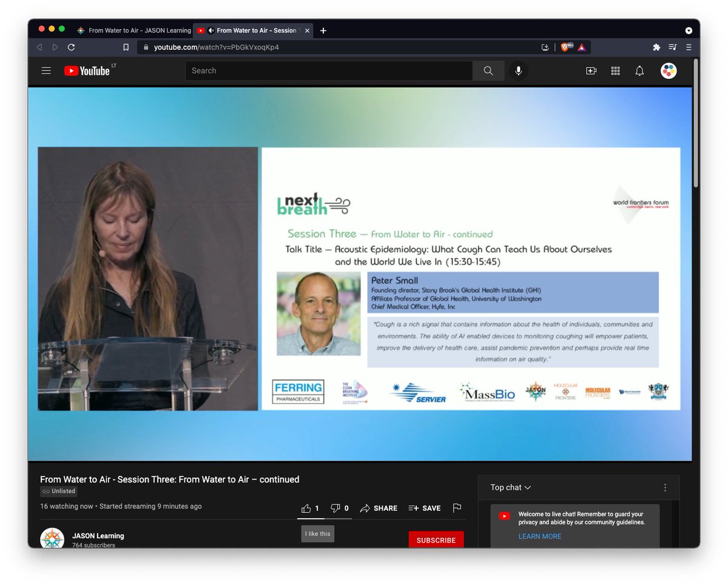728x585 pixels.
Task: Bookmark this page
Action: (126, 47)
